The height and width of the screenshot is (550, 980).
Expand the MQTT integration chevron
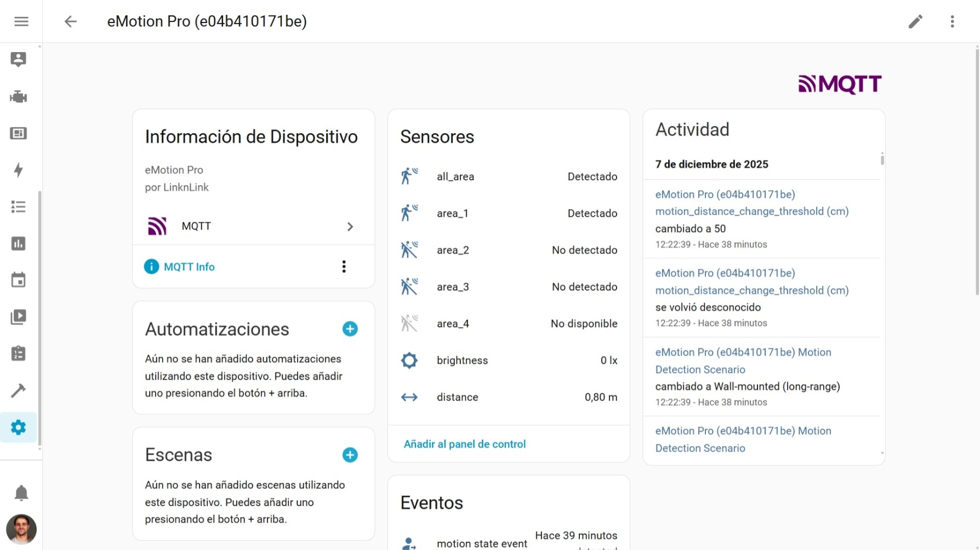tap(350, 226)
